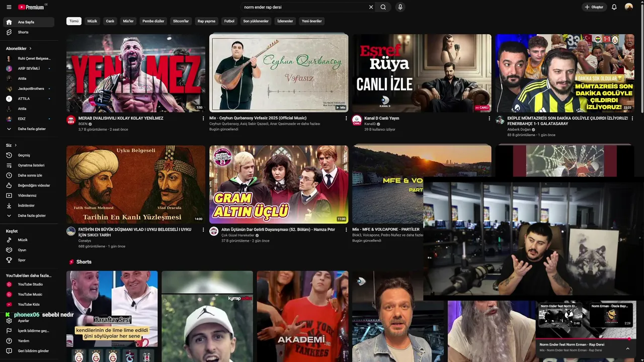Select the Yeni öneriler filter chip
Viewport: 644px width, 362px height.
312,21
